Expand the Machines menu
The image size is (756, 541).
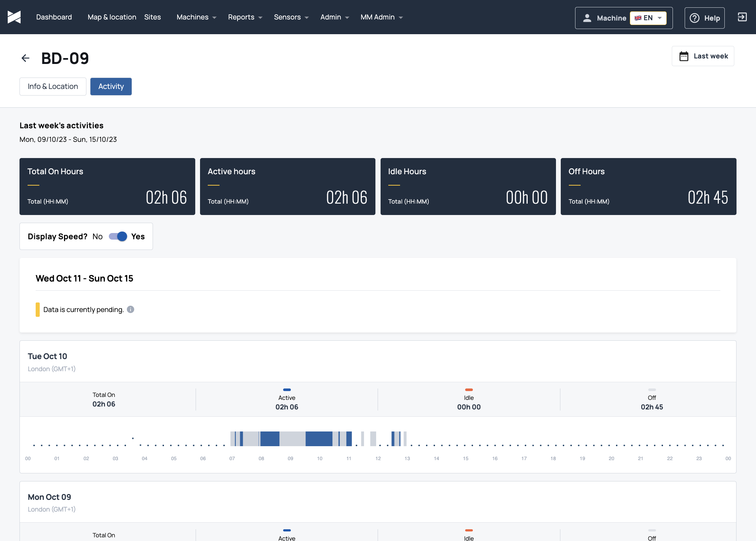196,17
